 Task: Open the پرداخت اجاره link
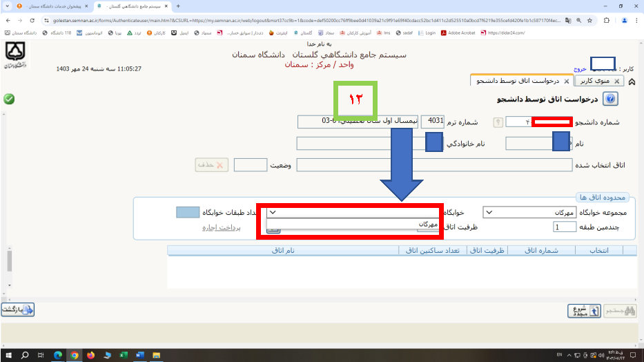pyautogui.click(x=221, y=227)
